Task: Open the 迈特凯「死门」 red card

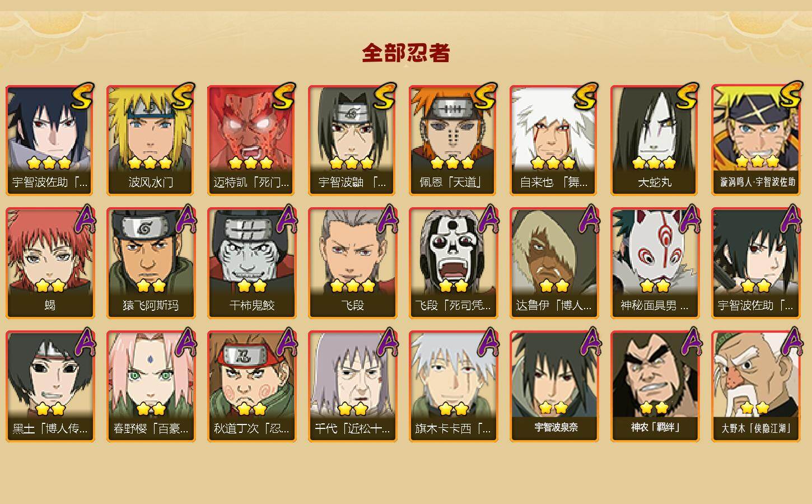Action: pos(251,140)
